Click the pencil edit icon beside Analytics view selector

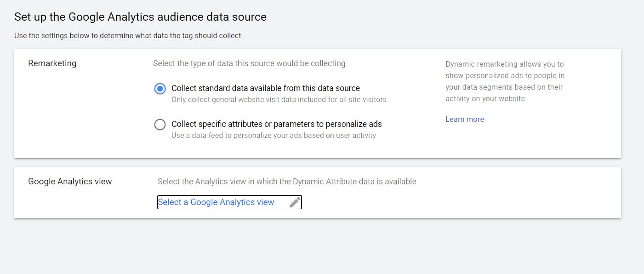pos(294,202)
